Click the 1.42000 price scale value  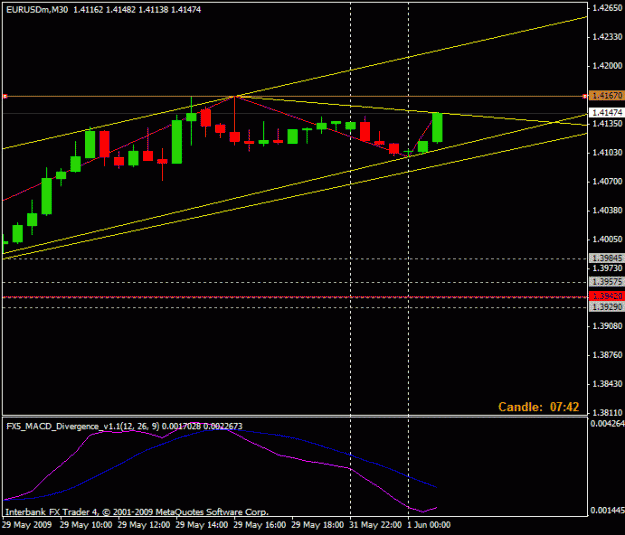[x=607, y=66]
